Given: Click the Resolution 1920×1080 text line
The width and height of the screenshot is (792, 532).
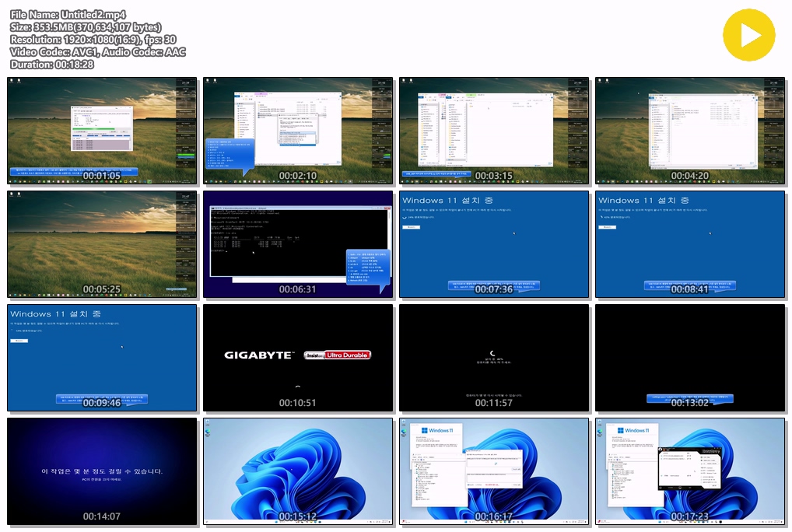Looking at the screenshot, I should pyautogui.click(x=93, y=40).
